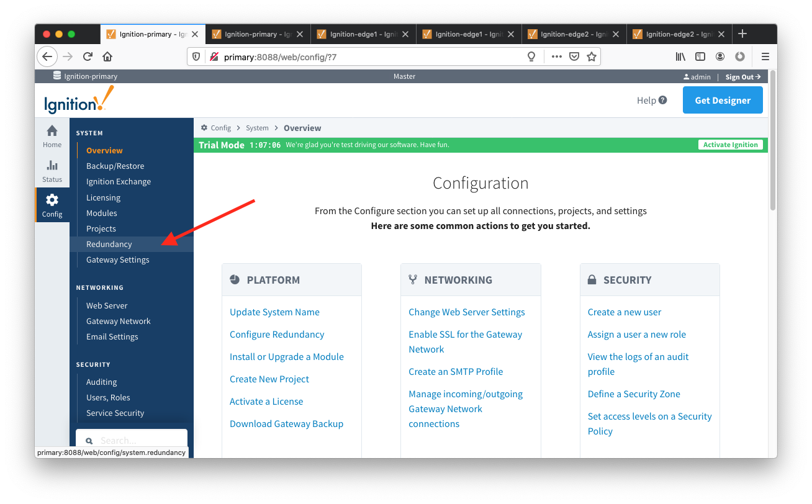Open Licensing in sidebar
Screen dimensions: 812x504
[x=103, y=197]
